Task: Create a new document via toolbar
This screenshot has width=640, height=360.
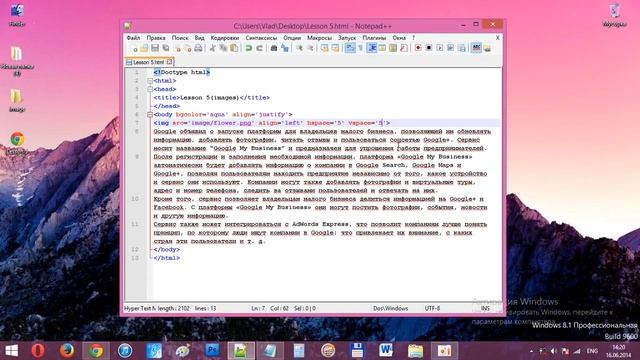Action: pos(134,48)
